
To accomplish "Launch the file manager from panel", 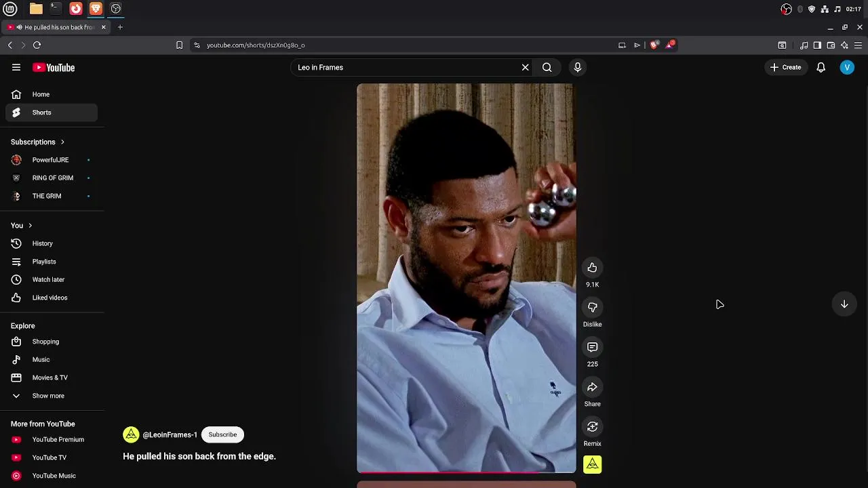I will click(36, 9).
